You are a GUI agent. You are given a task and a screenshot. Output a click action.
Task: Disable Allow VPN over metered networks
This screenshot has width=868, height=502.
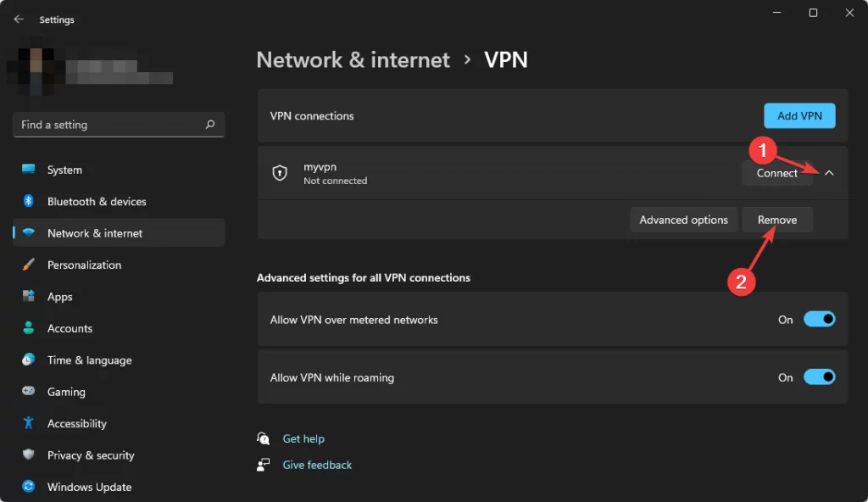pyautogui.click(x=819, y=319)
